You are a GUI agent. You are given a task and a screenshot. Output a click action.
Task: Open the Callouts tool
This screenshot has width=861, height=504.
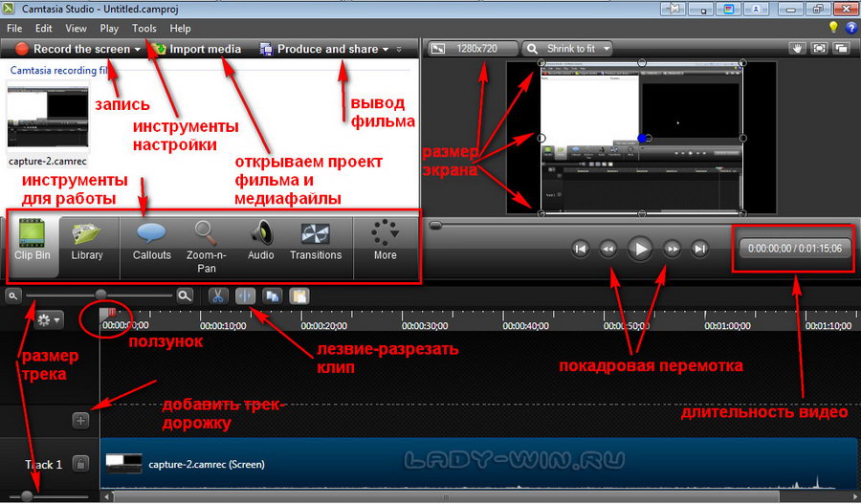(x=152, y=240)
